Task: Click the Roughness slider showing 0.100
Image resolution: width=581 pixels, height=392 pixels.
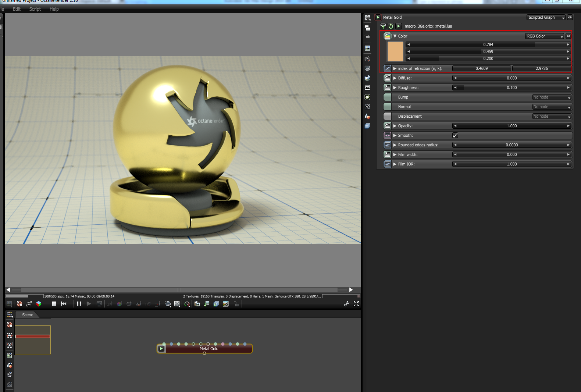Action: 512,88
